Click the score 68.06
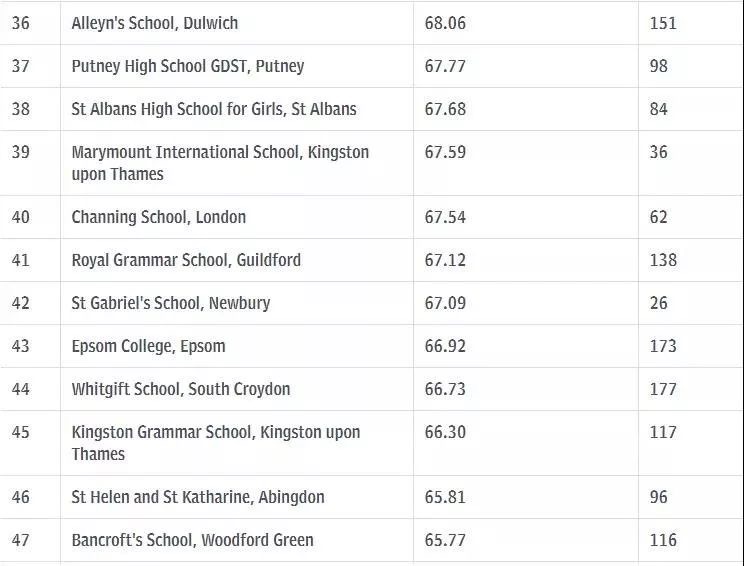 coord(445,23)
